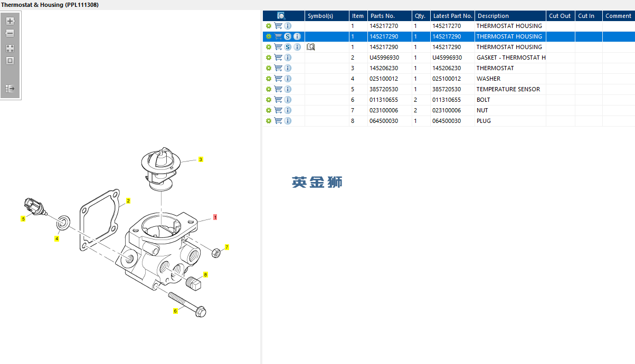Click the Comment column header

619,16
